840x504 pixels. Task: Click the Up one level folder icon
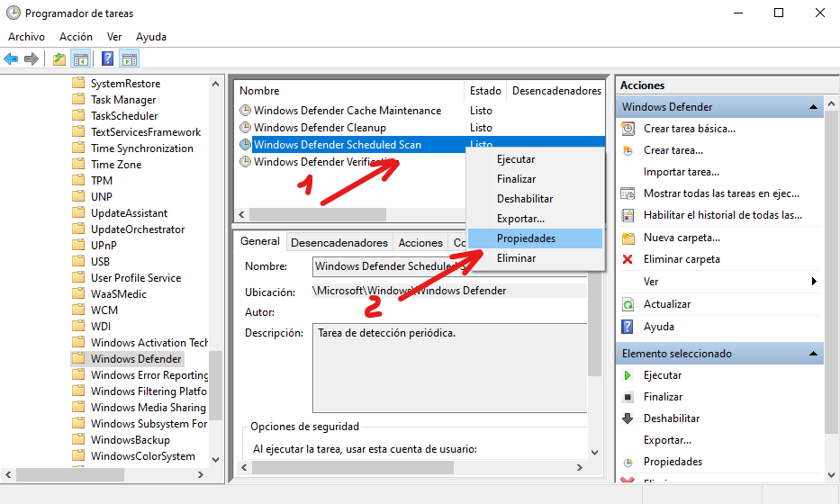click(x=59, y=58)
